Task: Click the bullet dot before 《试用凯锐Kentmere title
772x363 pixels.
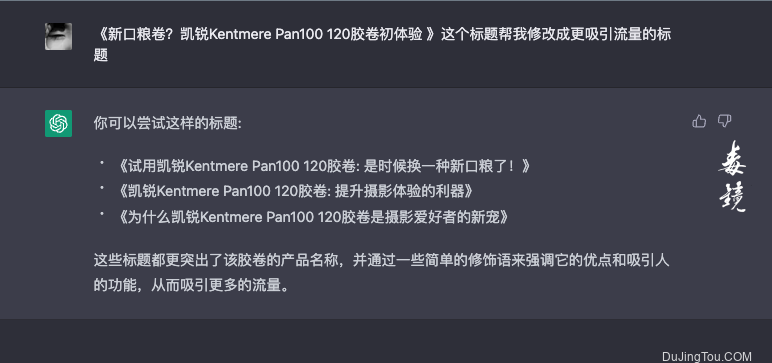Action: click(102, 162)
